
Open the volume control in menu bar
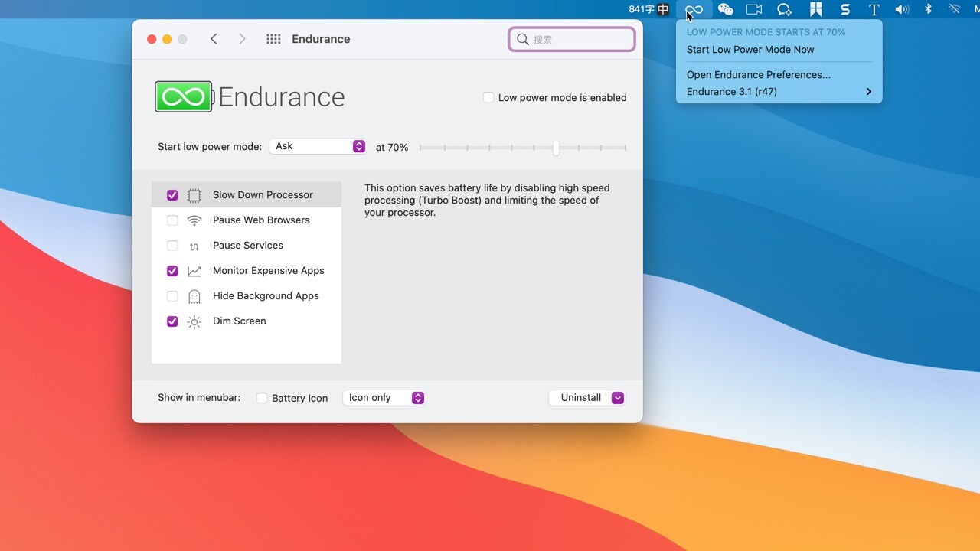point(902,9)
